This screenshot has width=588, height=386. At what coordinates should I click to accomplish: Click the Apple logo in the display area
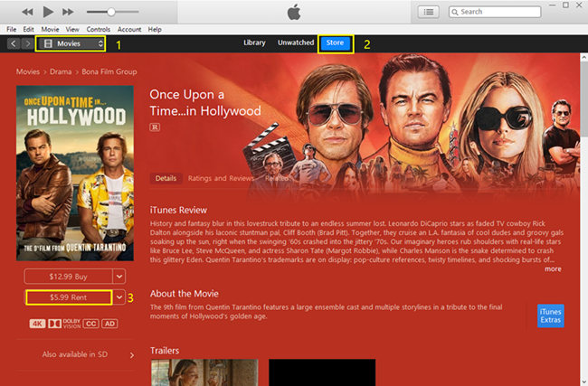tap(294, 12)
